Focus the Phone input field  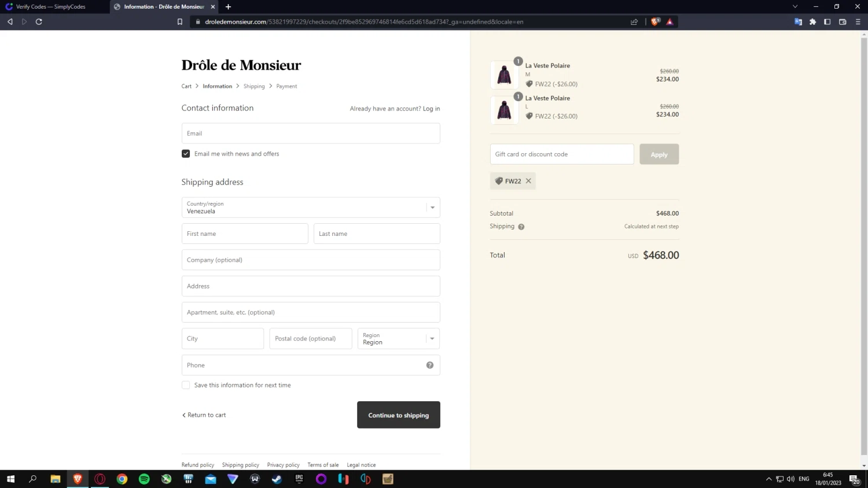(x=311, y=365)
